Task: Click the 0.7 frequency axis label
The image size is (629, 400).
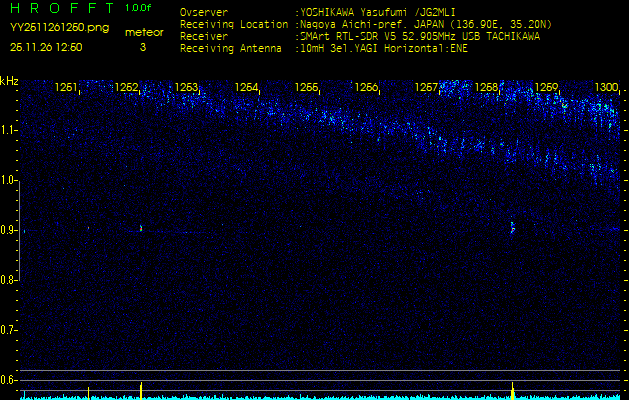Action: click(9, 330)
